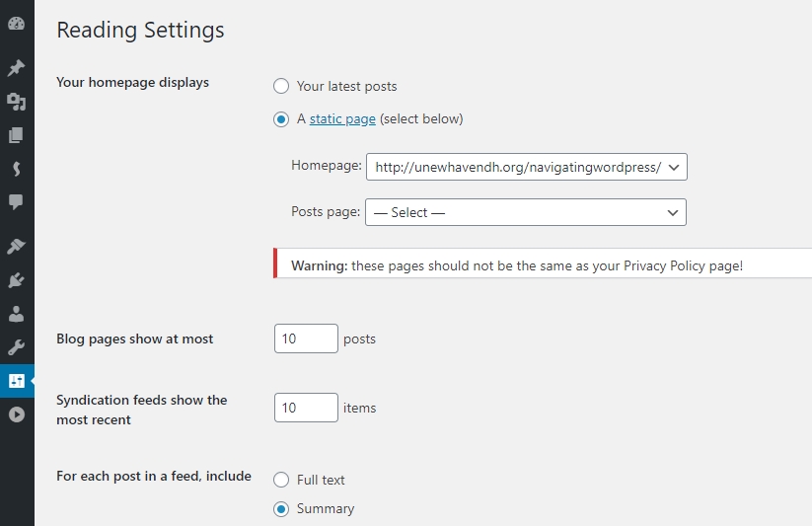This screenshot has height=526, width=812.
Task: Open the Settings sliders icon
Action: pyautogui.click(x=16, y=381)
